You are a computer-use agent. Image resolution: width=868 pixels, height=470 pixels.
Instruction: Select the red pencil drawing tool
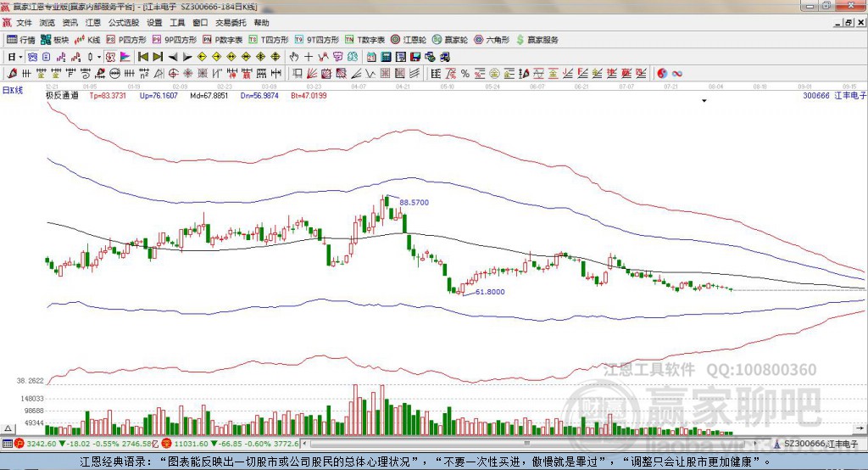coord(12,73)
